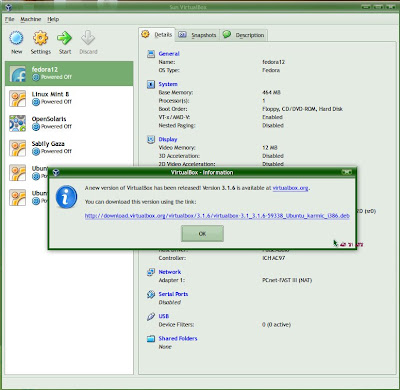Switch to the Snapshots tab
The image size is (400, 390).
[x=197, y=35]
